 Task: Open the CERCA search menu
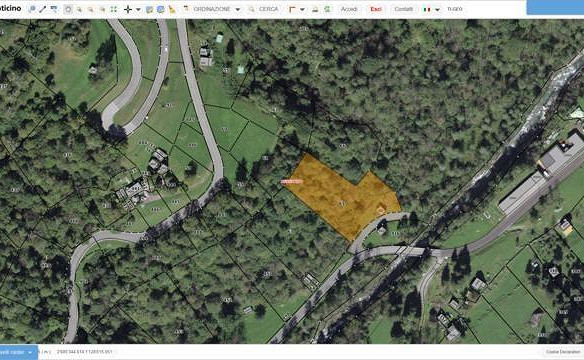click(x=269, y=9)
